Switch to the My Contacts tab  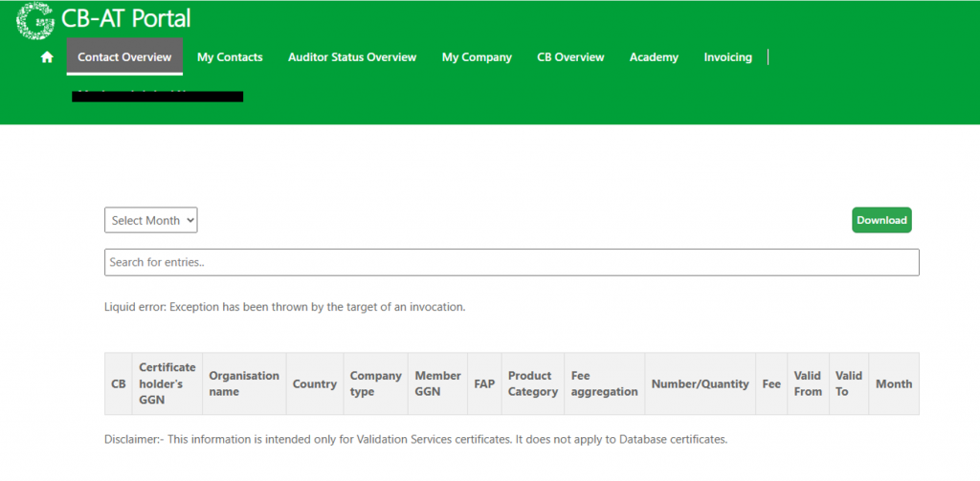pos(230,57)
